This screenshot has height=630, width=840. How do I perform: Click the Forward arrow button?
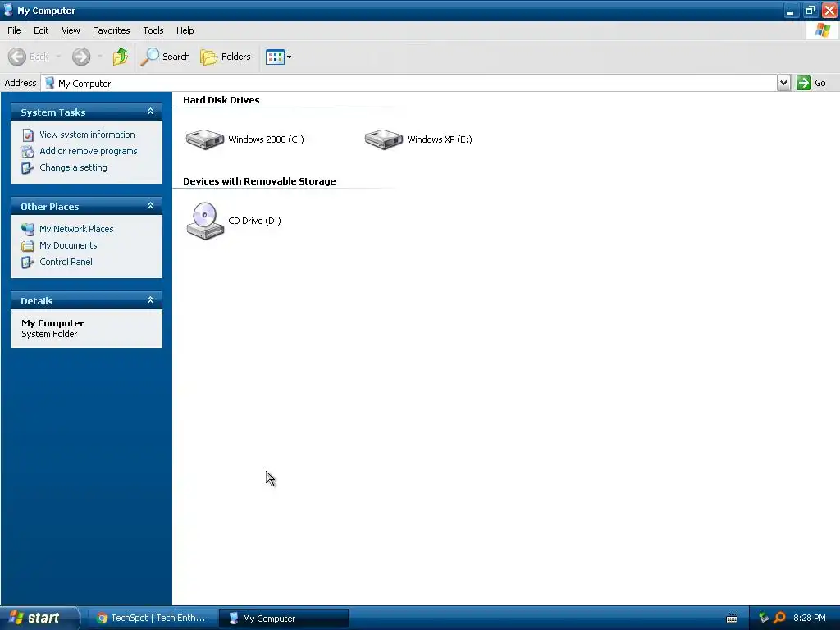click(x=81, y=57)
